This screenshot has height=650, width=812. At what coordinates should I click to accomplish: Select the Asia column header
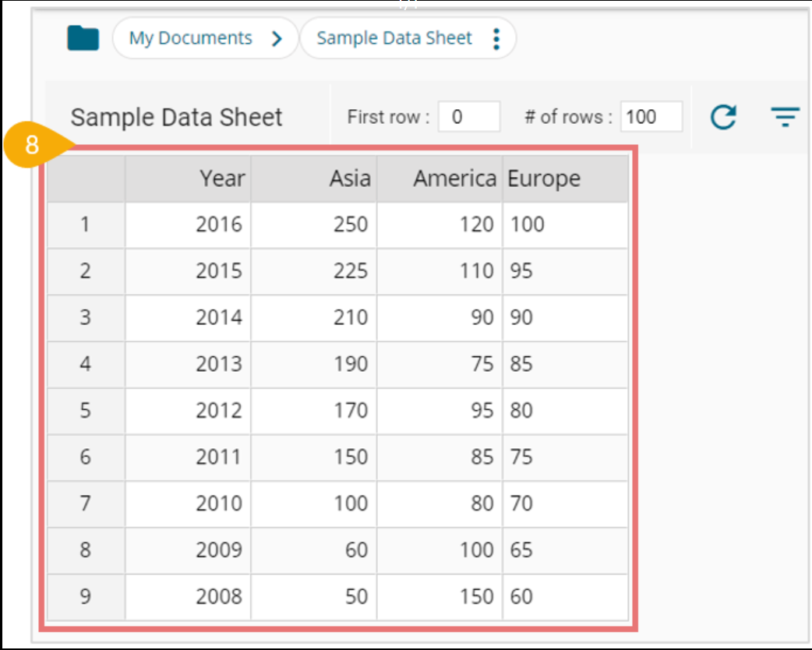tap(314, 178)
